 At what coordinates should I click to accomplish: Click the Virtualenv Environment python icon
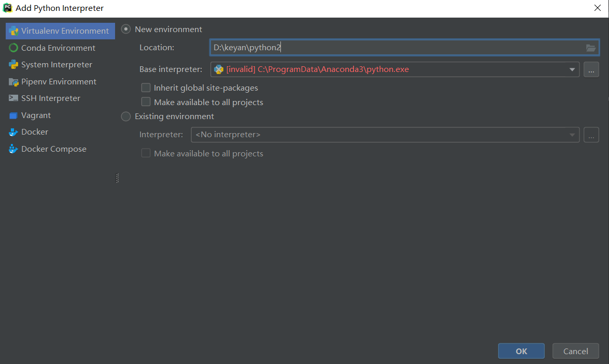coord(13,31)
